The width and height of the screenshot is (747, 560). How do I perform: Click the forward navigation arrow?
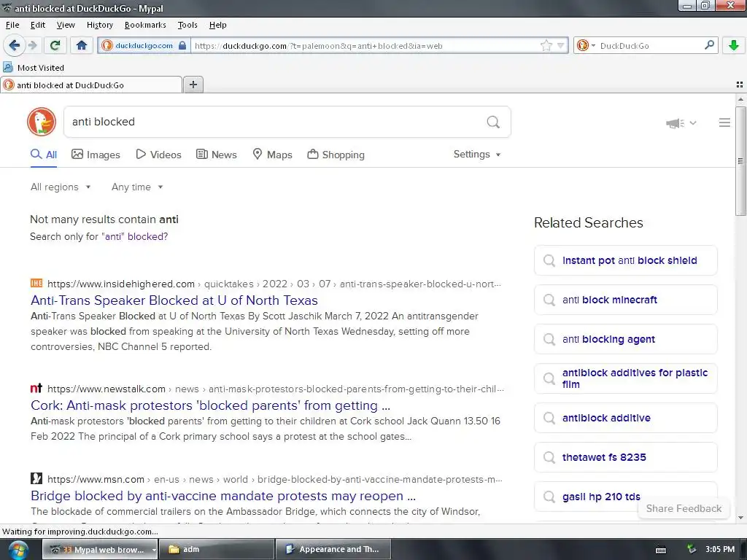32,46
